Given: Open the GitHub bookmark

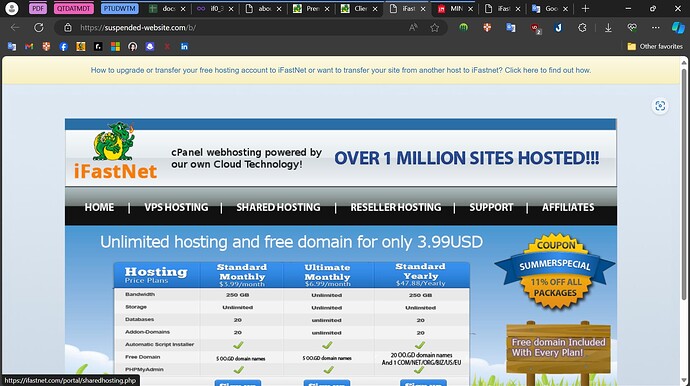Looking at the screenshot, I should [x=132, y=46].
